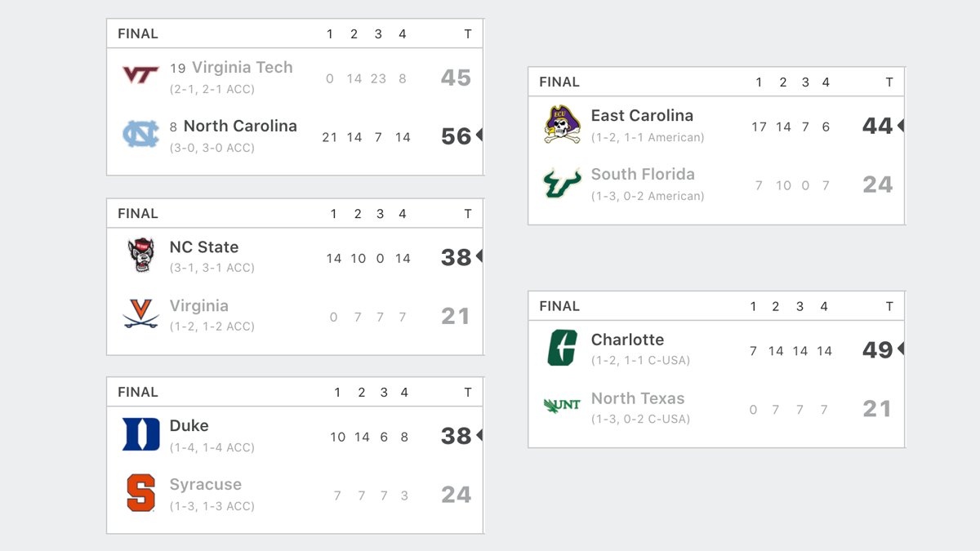Click the North Texas UNT logo
Screen dimensions: 980x551
pyautogui.click(x=563, y=405)
